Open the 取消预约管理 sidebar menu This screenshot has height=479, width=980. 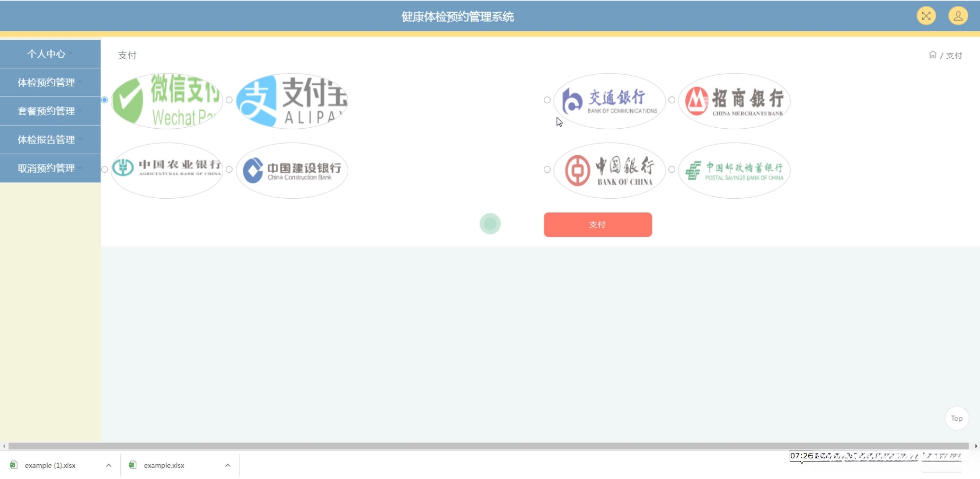(x=50, y=168)
